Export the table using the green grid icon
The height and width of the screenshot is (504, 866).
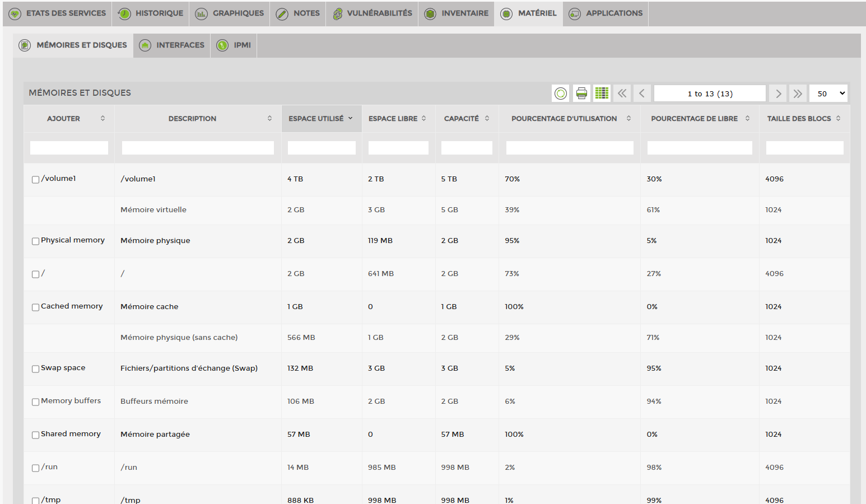click(x=602, y=94)
